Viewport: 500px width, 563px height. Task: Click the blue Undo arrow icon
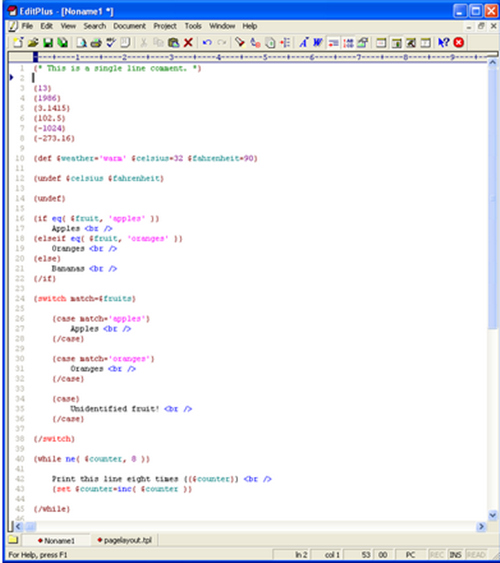[207, 42]
